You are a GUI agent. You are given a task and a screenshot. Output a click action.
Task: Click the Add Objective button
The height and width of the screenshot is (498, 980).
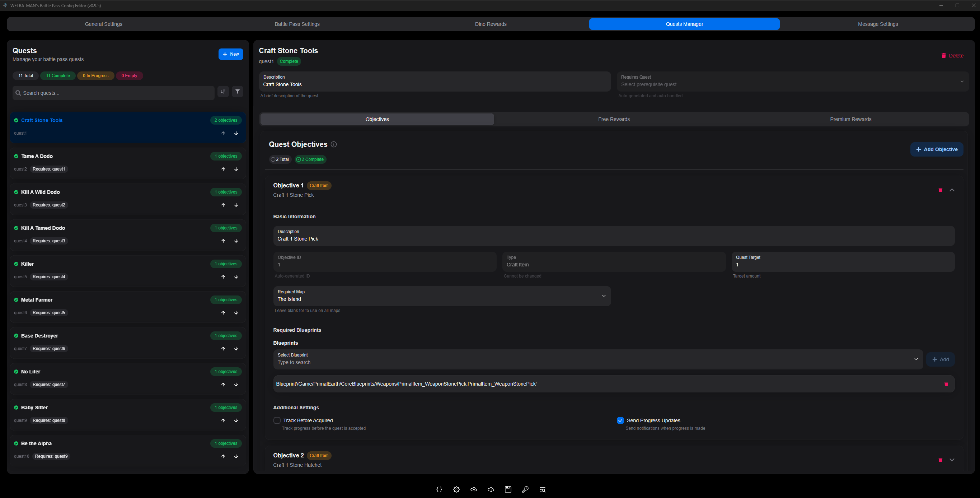tap(937, 150)
